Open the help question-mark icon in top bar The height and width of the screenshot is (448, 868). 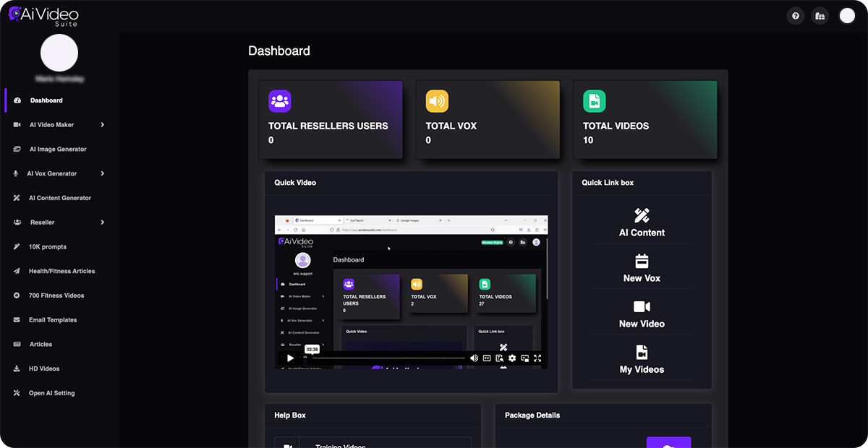795,15
